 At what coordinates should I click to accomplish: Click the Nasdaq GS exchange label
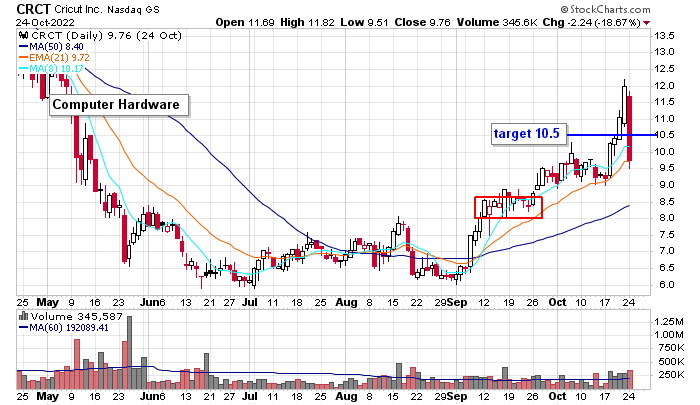pyautogui.click(x=133, y=9)
